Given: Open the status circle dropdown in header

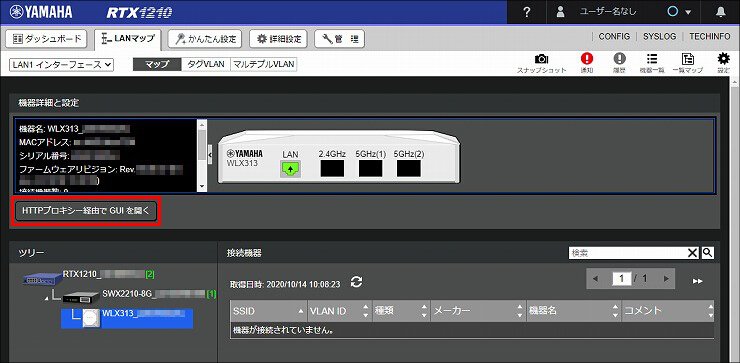Looking at the screenshot, I should (x=679, y=12).
